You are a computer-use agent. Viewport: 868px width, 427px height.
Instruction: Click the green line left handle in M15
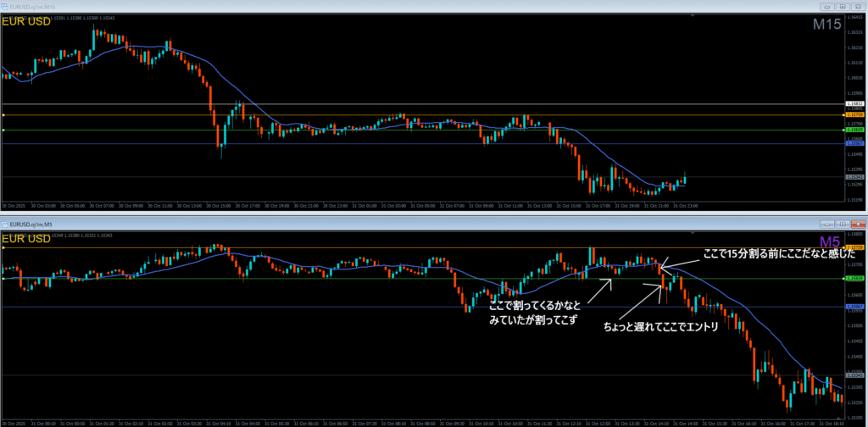tap(3, 130)
